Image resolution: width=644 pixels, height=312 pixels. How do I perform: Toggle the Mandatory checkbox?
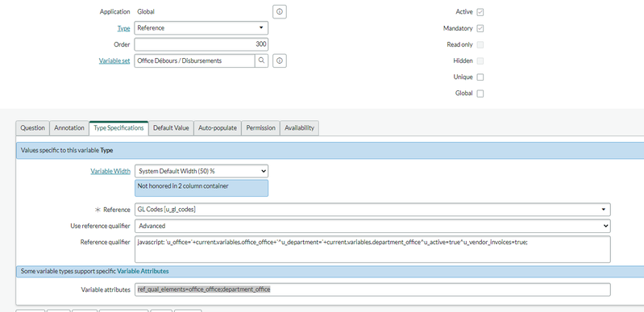pos(480,28)
